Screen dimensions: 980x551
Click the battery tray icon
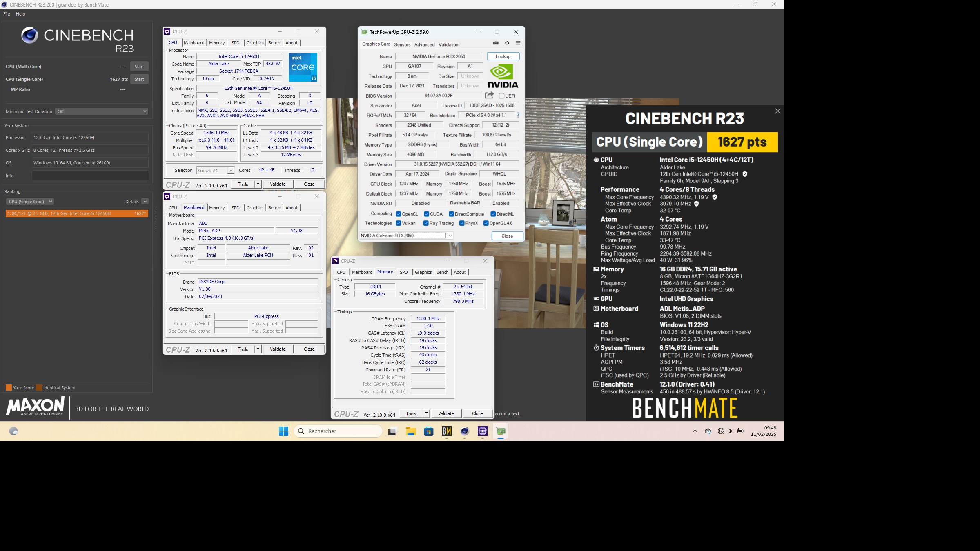click(x=741, y=431)
